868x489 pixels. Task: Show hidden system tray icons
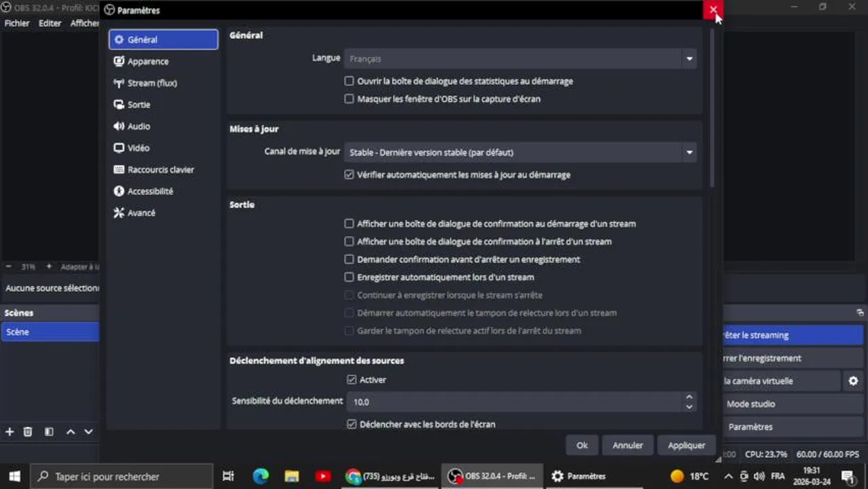[728, 477]
